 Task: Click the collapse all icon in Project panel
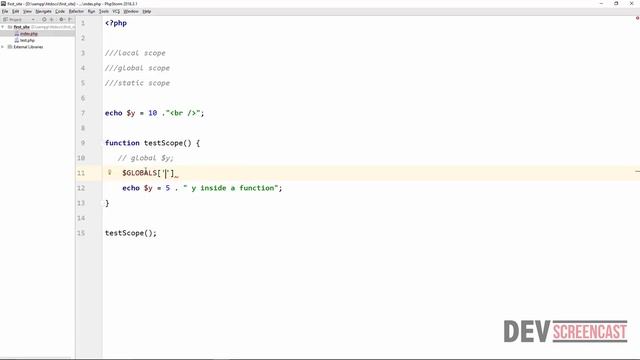pos(52,19)
